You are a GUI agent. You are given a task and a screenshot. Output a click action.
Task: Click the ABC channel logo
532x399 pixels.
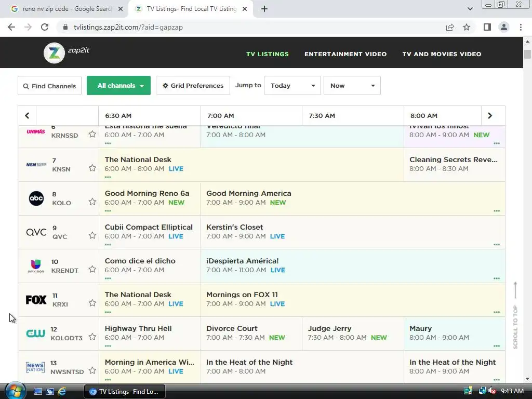pyautogui.click(x=36, y=198)
